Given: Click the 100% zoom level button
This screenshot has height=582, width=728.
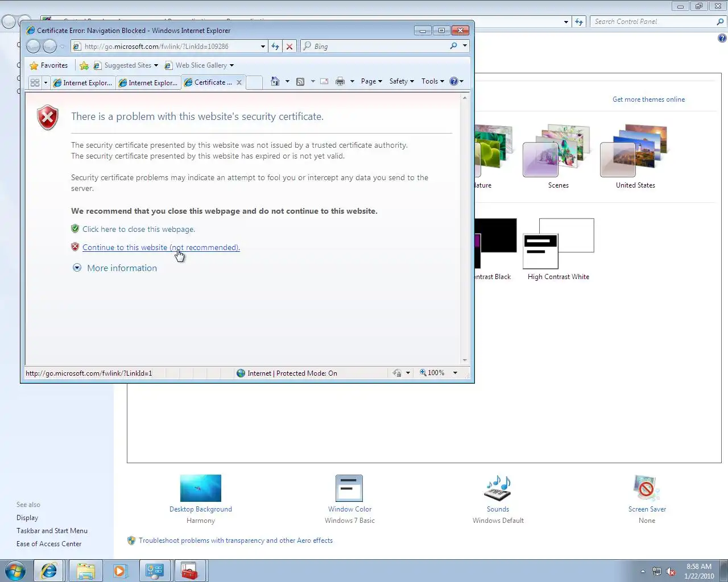Looking at the screenshot, I should click(433, 373).
